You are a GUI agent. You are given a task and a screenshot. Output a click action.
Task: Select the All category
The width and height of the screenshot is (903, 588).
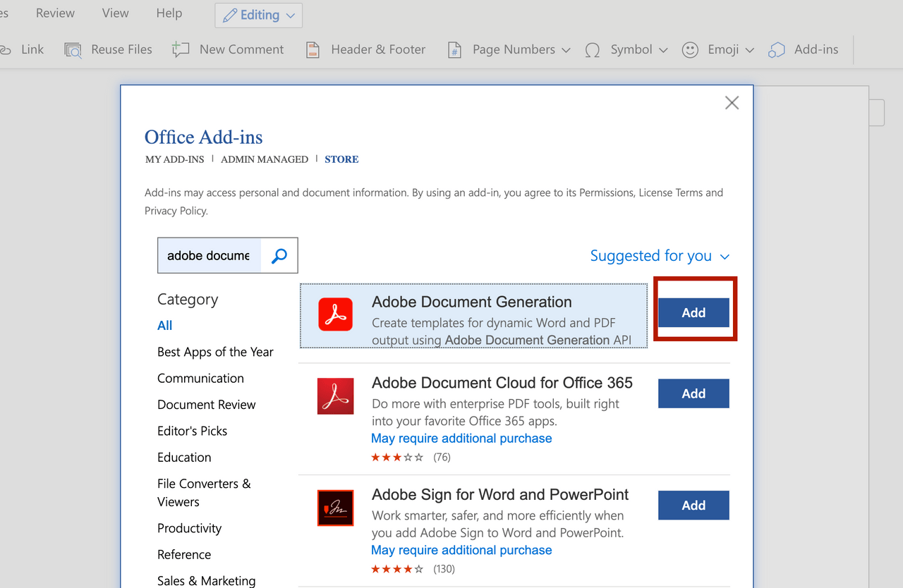click(x=165, y=325)
